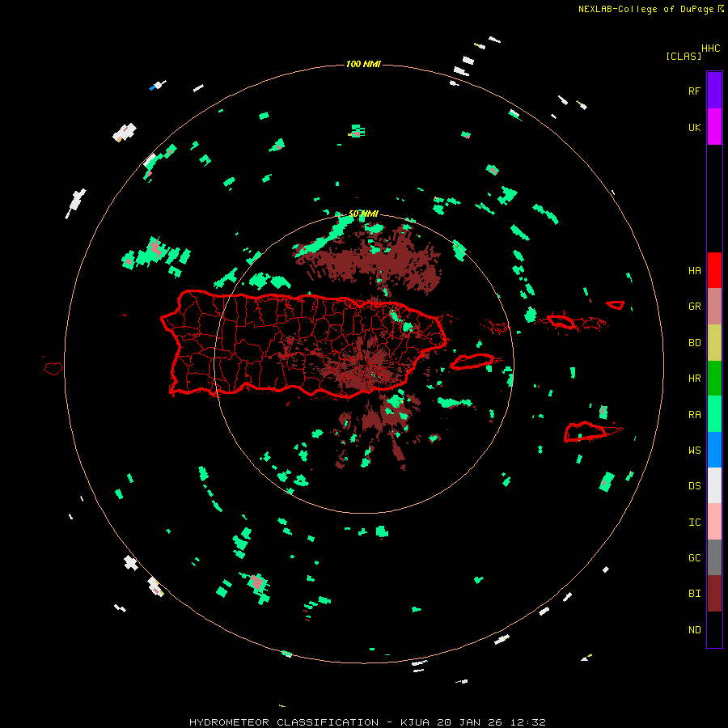Click the Vieques island outline east of Puerto Rico
This screenshot has height=728, width=728.
(472, 362)
